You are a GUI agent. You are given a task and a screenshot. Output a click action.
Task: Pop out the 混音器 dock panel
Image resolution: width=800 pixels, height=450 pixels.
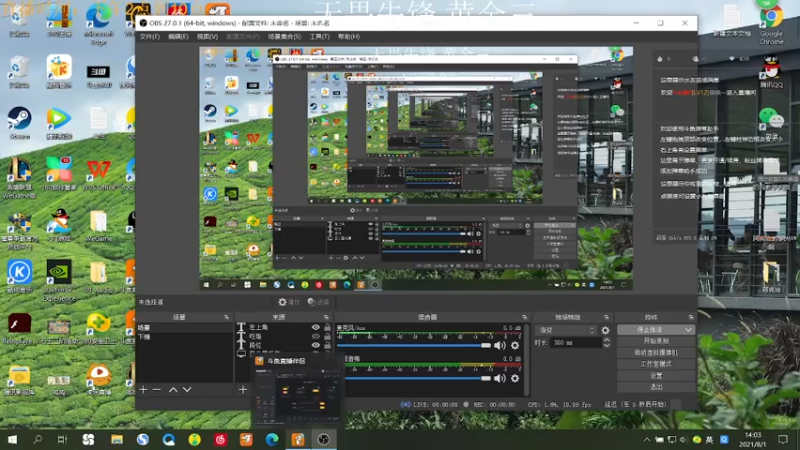[524, 317]
